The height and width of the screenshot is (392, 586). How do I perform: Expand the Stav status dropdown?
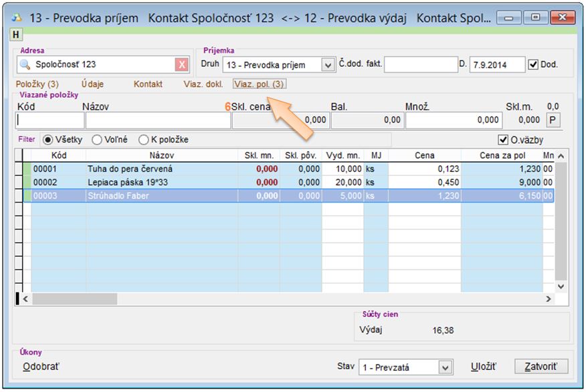coord(446,367)
